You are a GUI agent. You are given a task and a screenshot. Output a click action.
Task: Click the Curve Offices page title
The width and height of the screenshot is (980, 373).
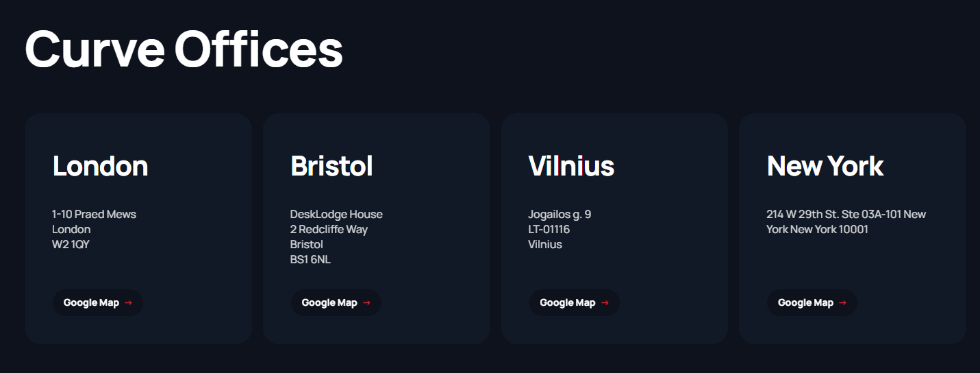pyautogui.click(x=184, y=49)
